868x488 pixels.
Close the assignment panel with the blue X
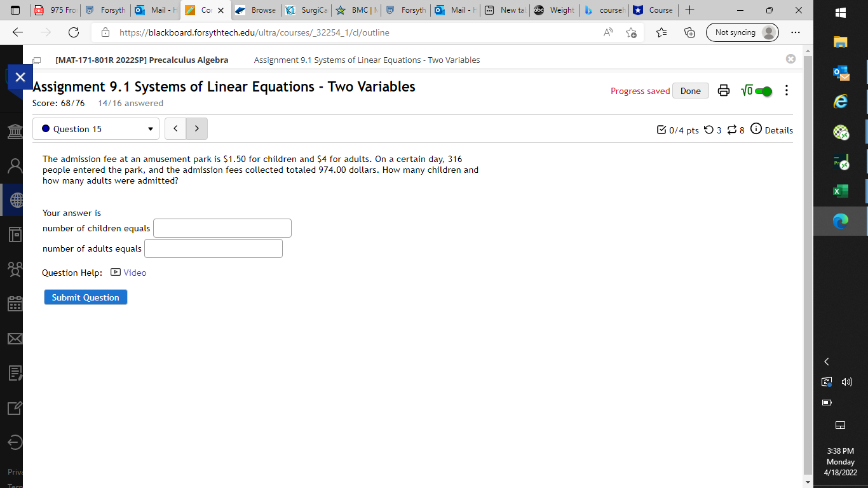coord(20,77)
